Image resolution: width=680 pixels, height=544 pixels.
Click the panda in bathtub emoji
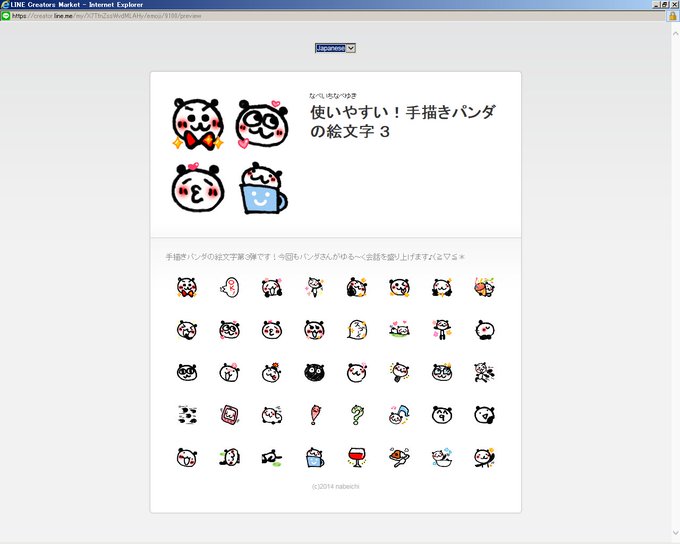[442, 457]
